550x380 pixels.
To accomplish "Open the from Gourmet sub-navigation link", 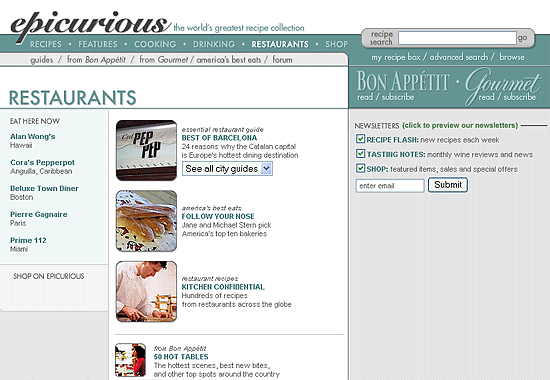I will (x=164, y=60).
